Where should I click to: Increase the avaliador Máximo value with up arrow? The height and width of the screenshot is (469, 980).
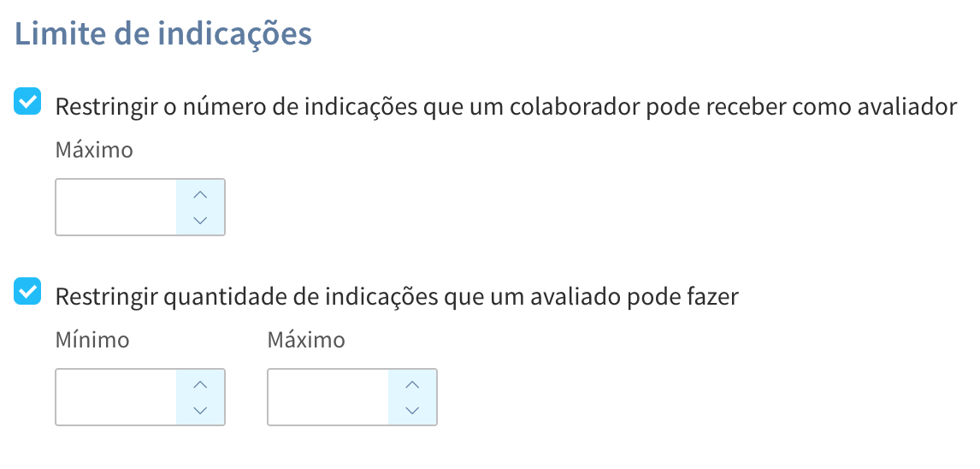201,194
